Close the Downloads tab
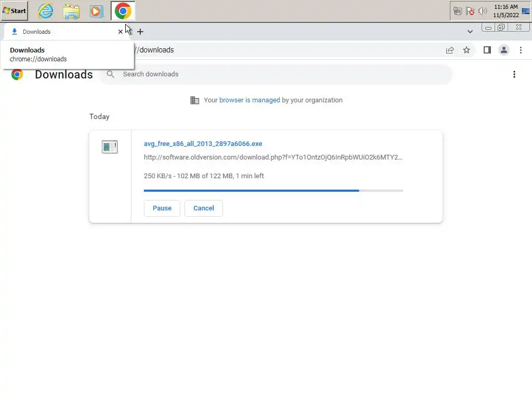532x399 pixels. pyautogui.click(x=120, y=32)
